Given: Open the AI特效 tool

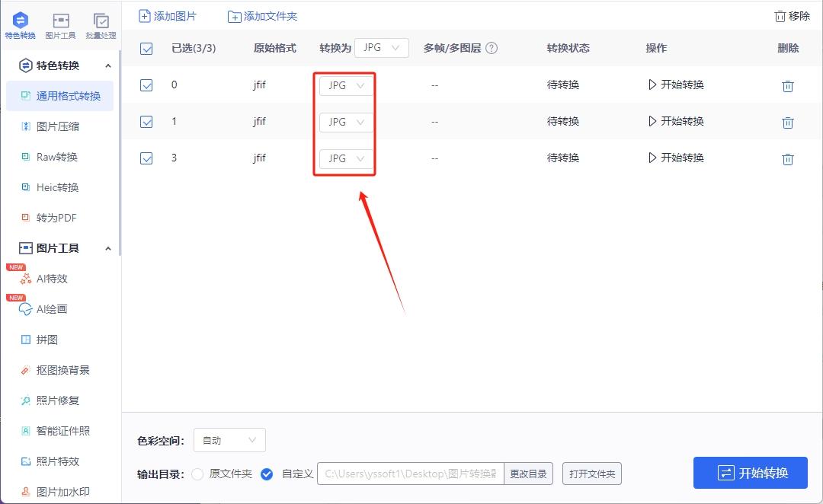Looking at the screenshot, I should [53, 279].
